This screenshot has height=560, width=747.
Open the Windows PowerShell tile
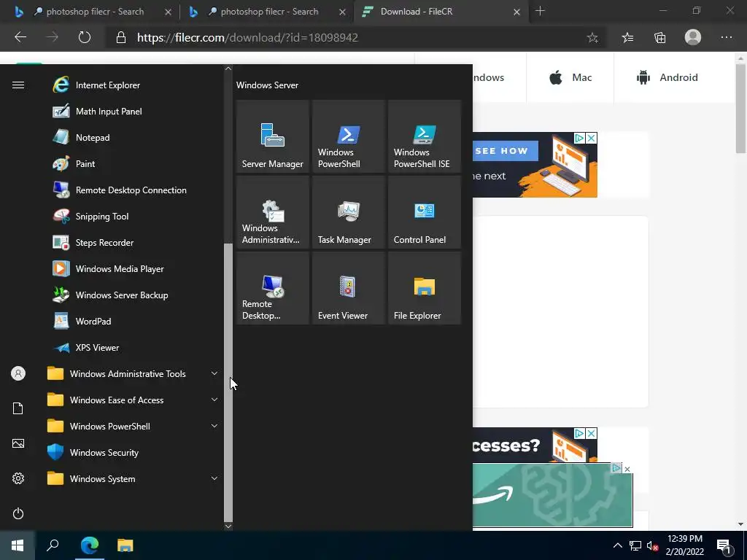tap(348, 136)
